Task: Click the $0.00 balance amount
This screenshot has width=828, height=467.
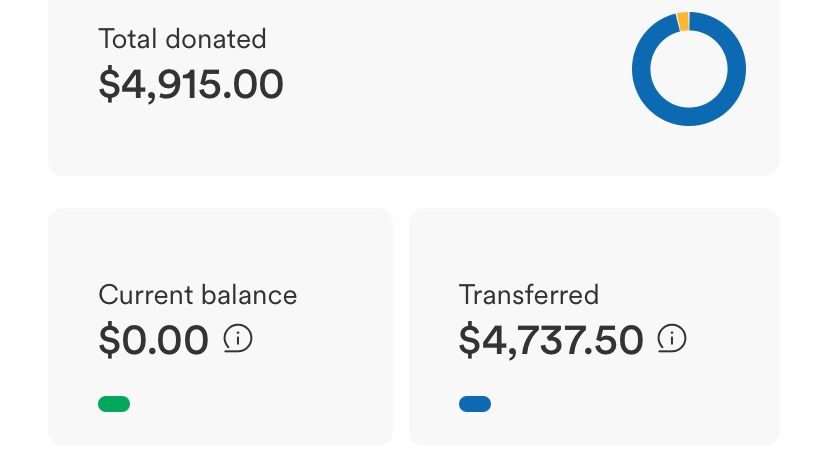Action: click(x=153, y=340)
